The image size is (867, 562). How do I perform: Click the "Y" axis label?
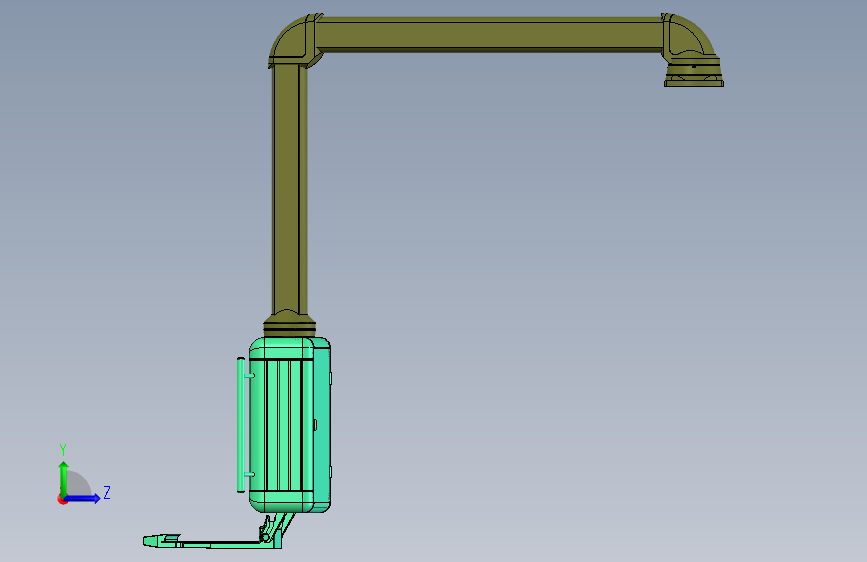tap(63, 450)
